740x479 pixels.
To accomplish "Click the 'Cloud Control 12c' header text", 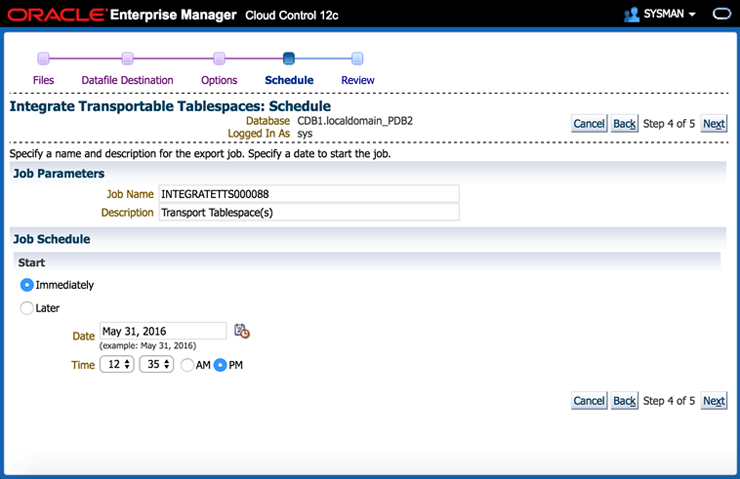I will click(x=292, y=16).
